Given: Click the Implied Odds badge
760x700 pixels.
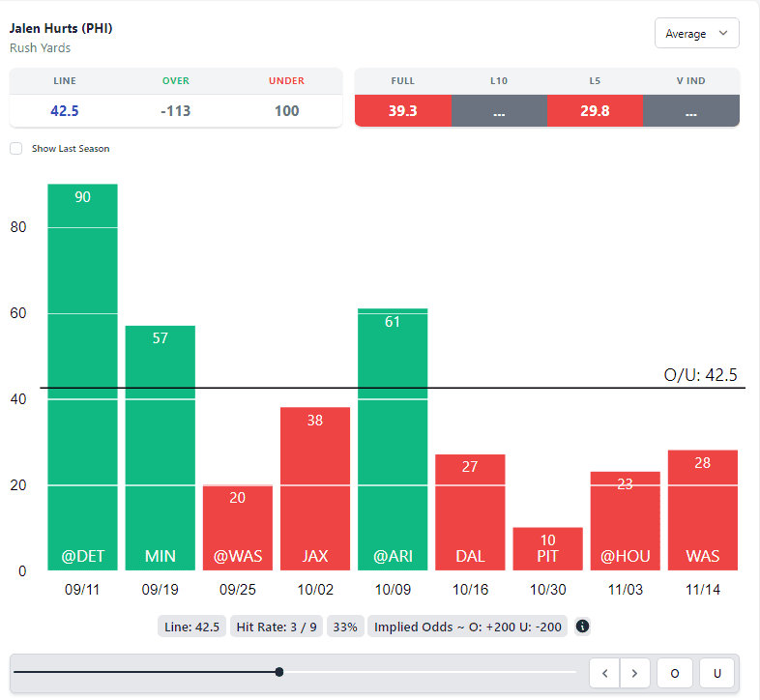Looking at the screenshot, I should [x=466, y=627].
